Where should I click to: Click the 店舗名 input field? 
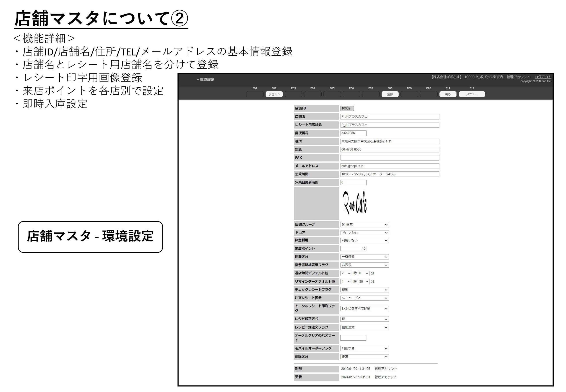tap(389, 117)
